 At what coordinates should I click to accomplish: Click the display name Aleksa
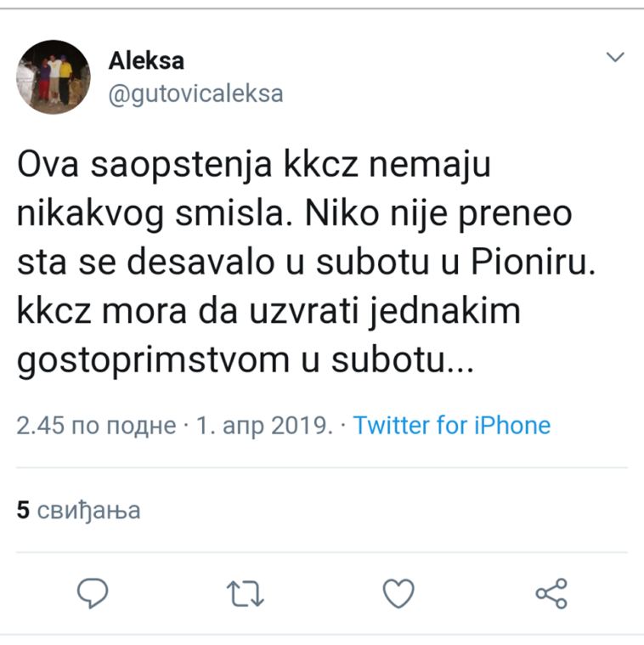pyautogui.click(x=146, y=60)
